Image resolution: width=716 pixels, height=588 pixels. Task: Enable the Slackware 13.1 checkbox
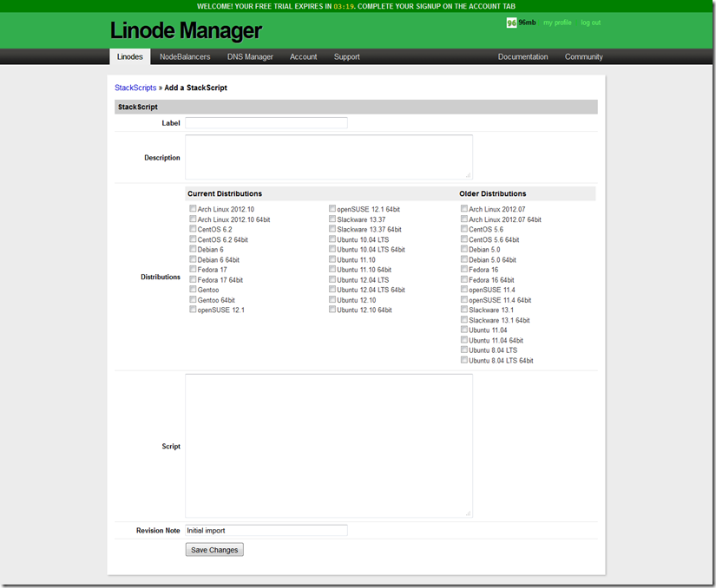pyautogui.click(x=464, y=310)
